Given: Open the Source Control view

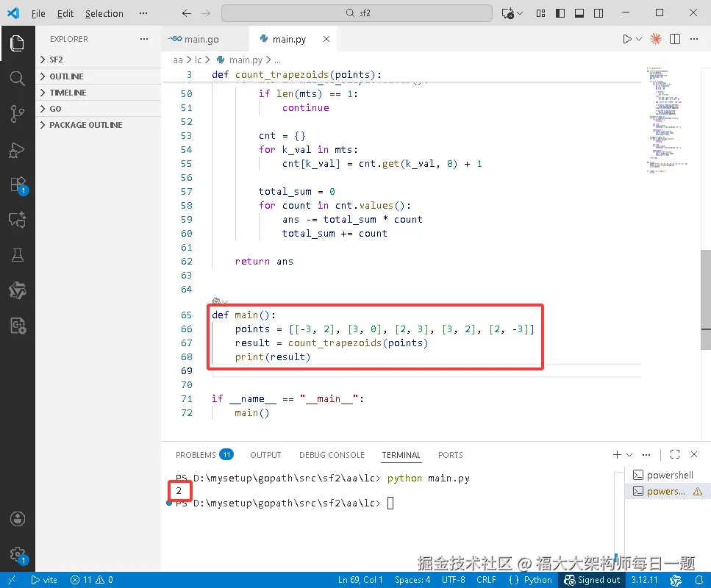Looking at the screenshot, I should (x=17, y=114).
